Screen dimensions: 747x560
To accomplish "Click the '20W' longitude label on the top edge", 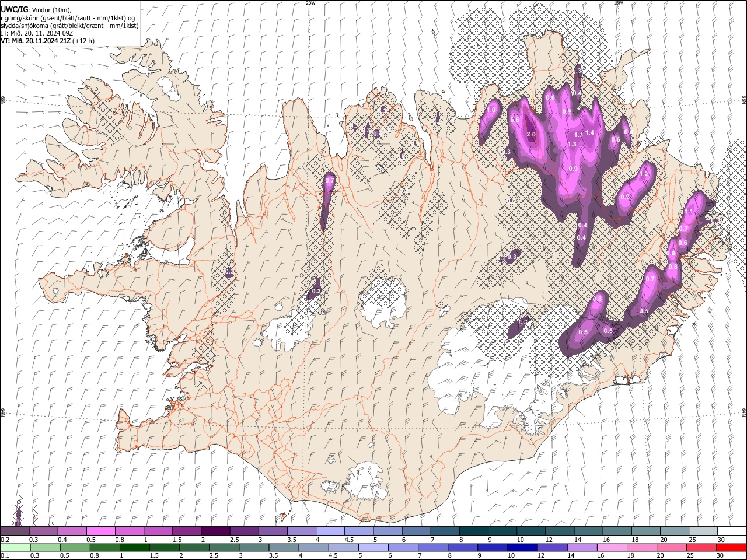I will 310,3.
